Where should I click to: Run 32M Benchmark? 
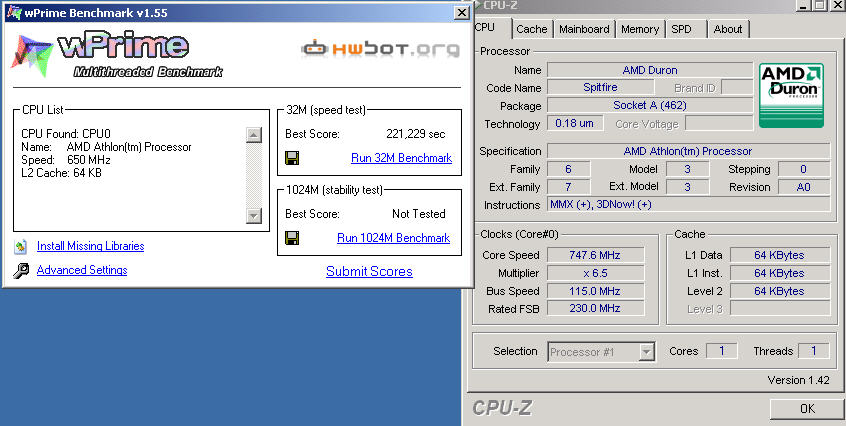(x=401, y=158)
